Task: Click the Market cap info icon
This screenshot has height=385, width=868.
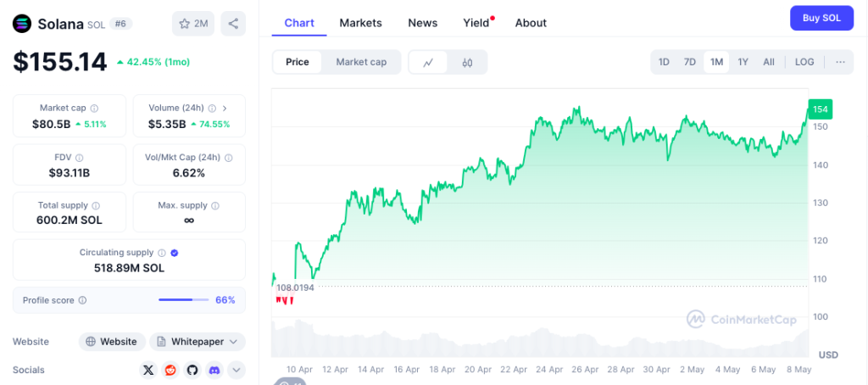Action: pyautogui.click(x=95, y=109)
